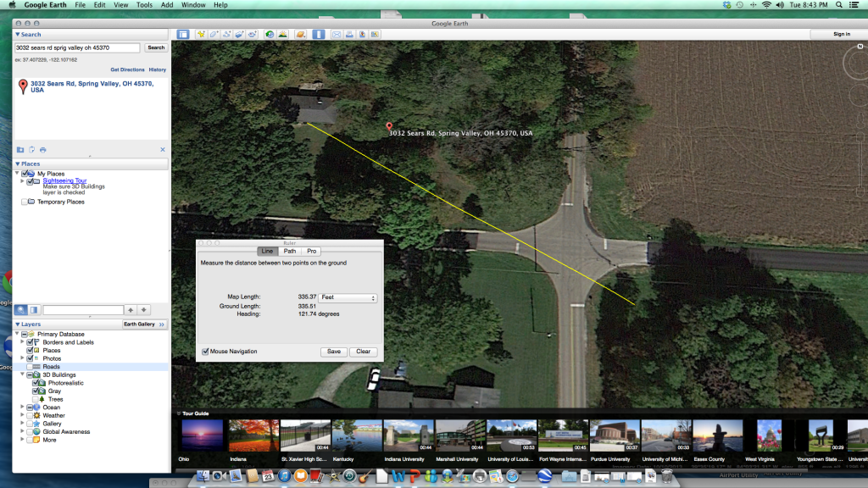Open the Tools menu

pos(144,5)
